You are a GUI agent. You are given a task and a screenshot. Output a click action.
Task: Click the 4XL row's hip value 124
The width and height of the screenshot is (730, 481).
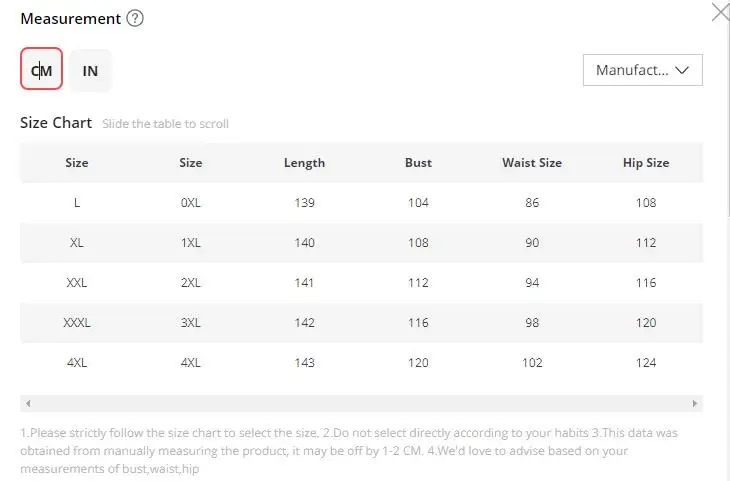click(x=646, y=363)
